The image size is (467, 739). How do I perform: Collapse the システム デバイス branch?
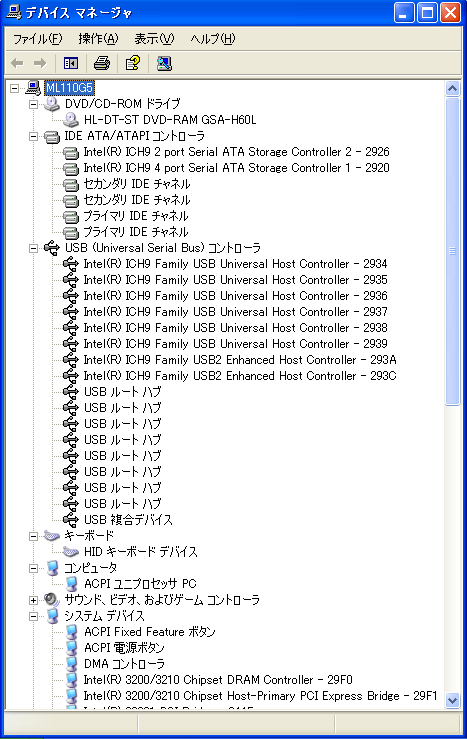click(33, 616)
